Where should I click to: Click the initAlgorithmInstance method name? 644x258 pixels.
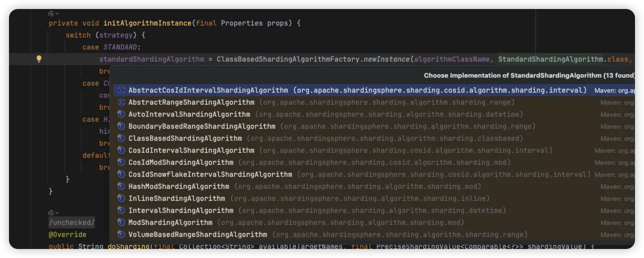[x=147, y=23]
